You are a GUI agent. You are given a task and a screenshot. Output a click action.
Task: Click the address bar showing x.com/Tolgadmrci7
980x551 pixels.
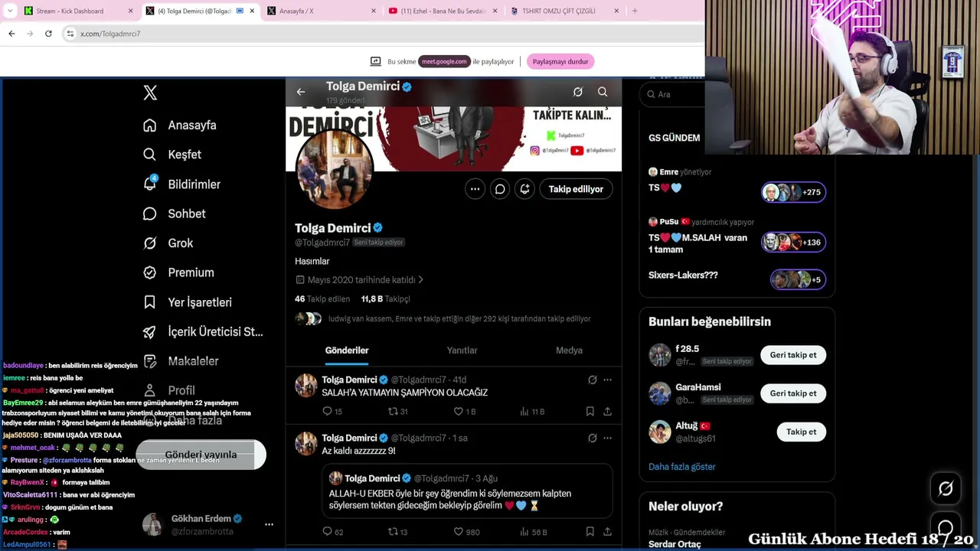[x=383, y=34]
